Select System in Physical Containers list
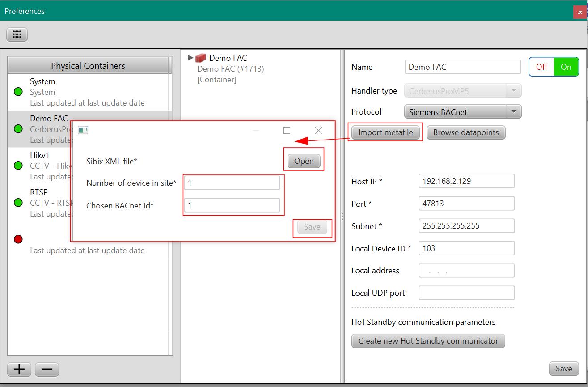The width and height of the screenshot is (588, 387). click(42, 82)
